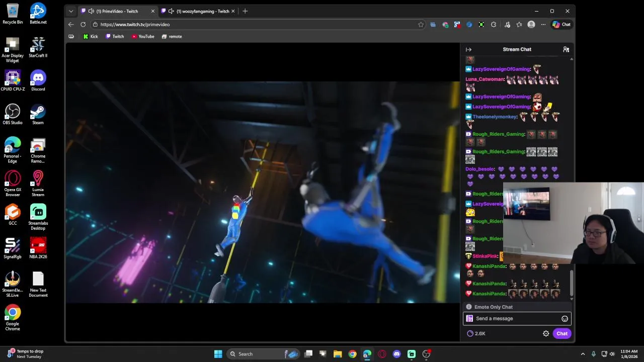The image size is (644, 362).
Task: Open the Favorites hub star icon
Action: (x=519, y=24)
